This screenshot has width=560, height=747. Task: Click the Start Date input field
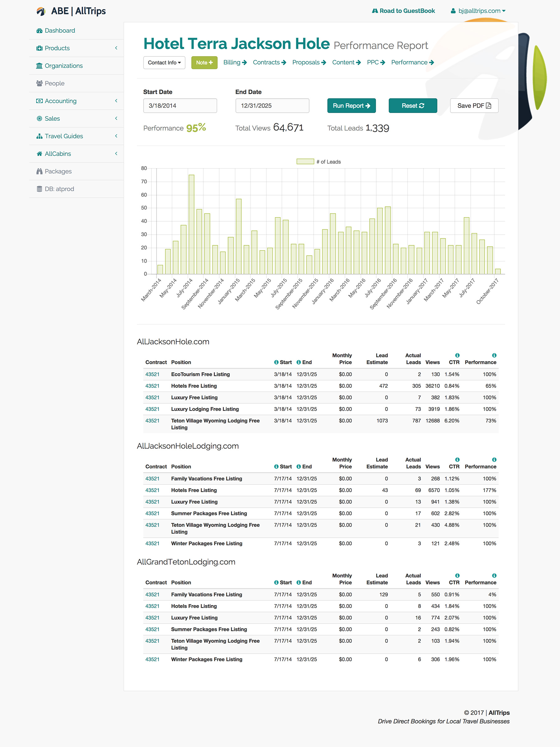coord(180,106)
